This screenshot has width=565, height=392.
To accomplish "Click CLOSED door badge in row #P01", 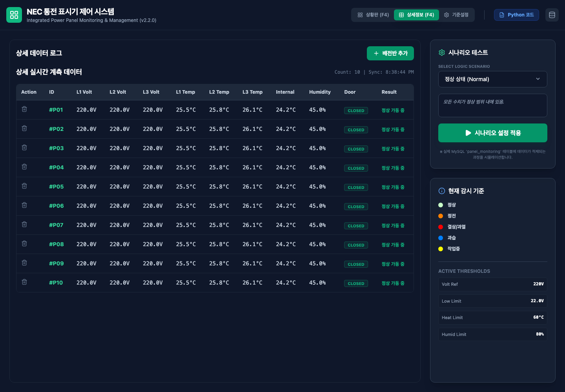I will [x=356, y=111].
